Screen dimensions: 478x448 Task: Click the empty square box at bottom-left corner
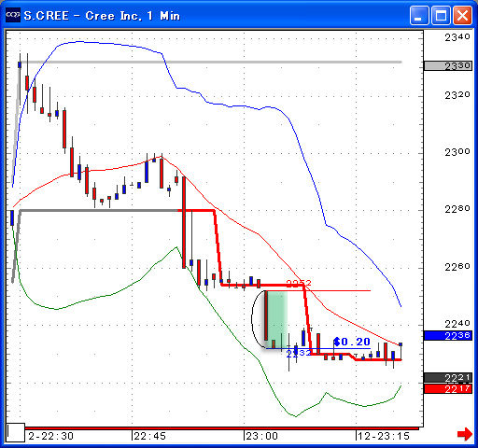pos(16,432)
